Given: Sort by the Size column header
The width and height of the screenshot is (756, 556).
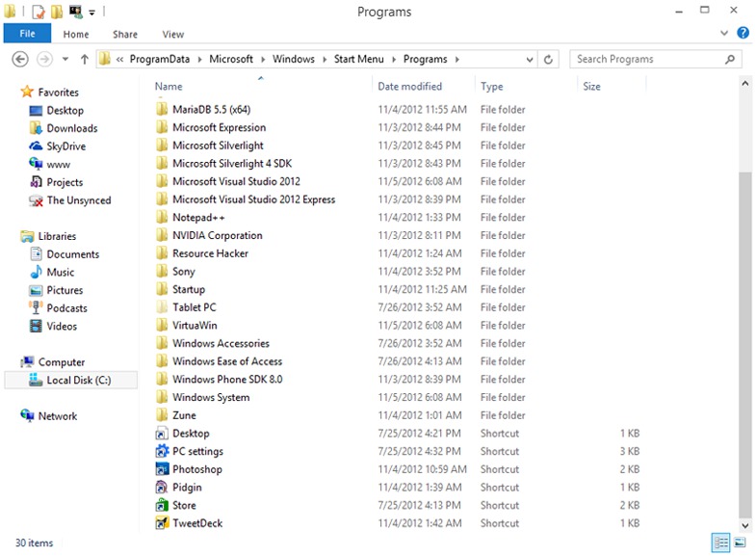Looking at the screenshot, I should pos(591,87).
